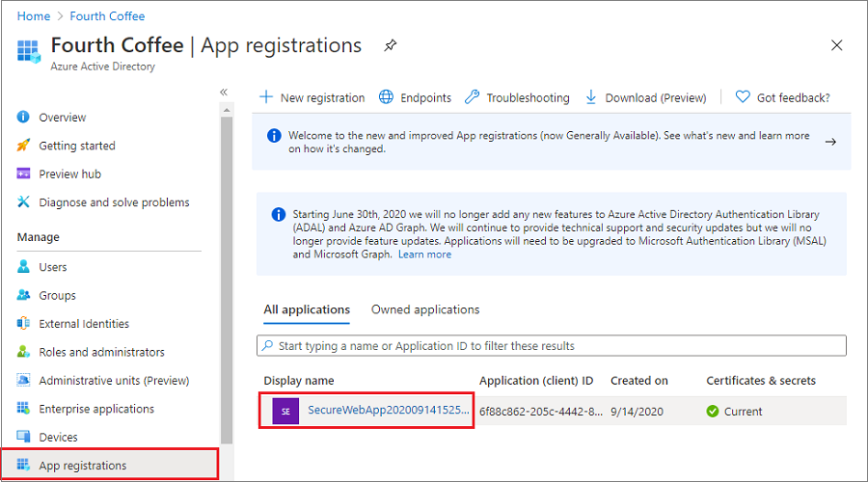868x482 pixels.
Task: Open Preview hub from sidebar icon
Action: (x=23, y=174)
